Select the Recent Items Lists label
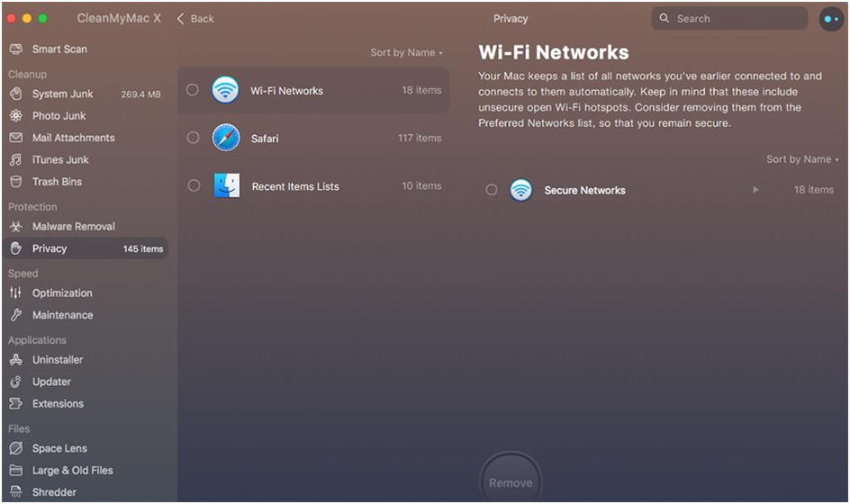The height and width of the screenshot is (504, 850). coord(295,186)
